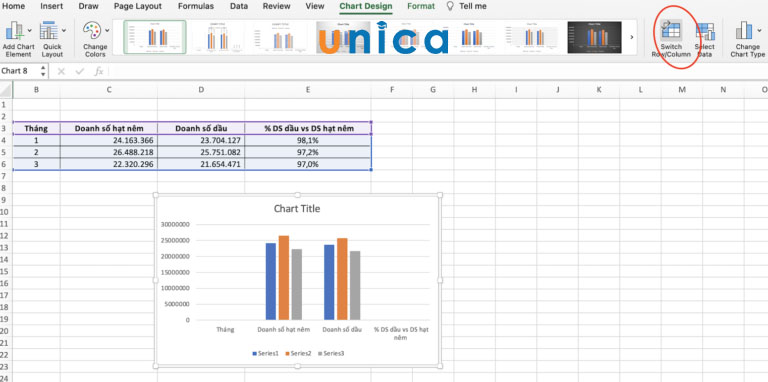This screenshot has height=382, width=768.
Task: Click cell showing 97,0%
Action: click(308, 164)
